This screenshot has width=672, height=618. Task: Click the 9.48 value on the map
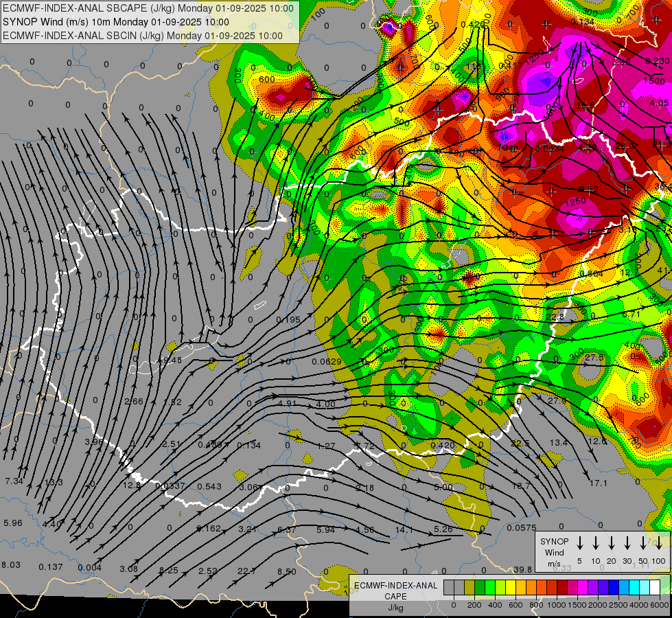pyautogui.click(x=173, y=360)
